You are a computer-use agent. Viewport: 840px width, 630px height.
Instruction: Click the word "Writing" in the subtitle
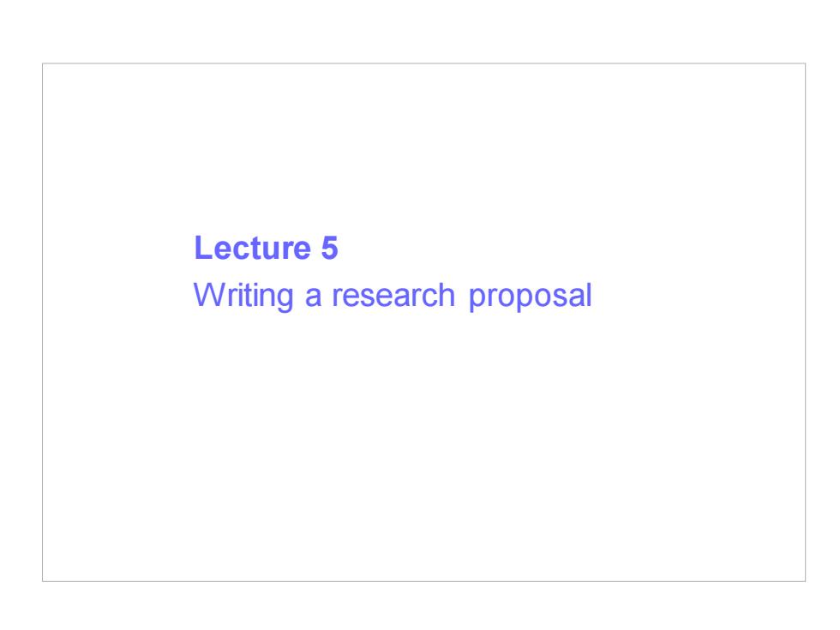tap(243, 296)
